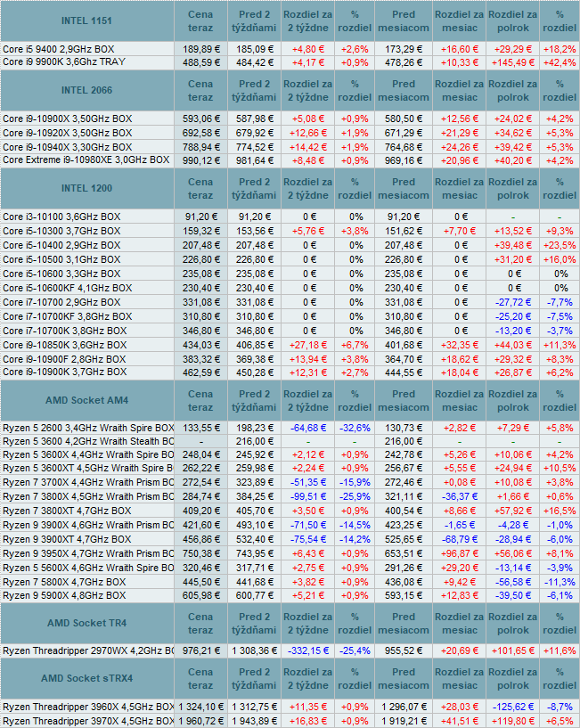Select Core i9-10900X 3,50GHz BOX name
Viewport: 580px width, 728px height.
click(x=68, y=119)
